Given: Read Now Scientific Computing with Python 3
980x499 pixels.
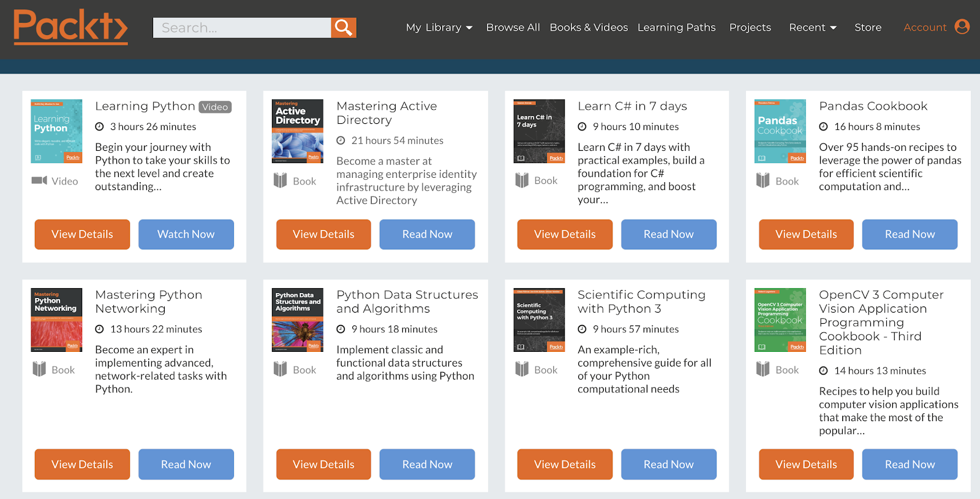Looking at the screenshot, I should 669,464.
